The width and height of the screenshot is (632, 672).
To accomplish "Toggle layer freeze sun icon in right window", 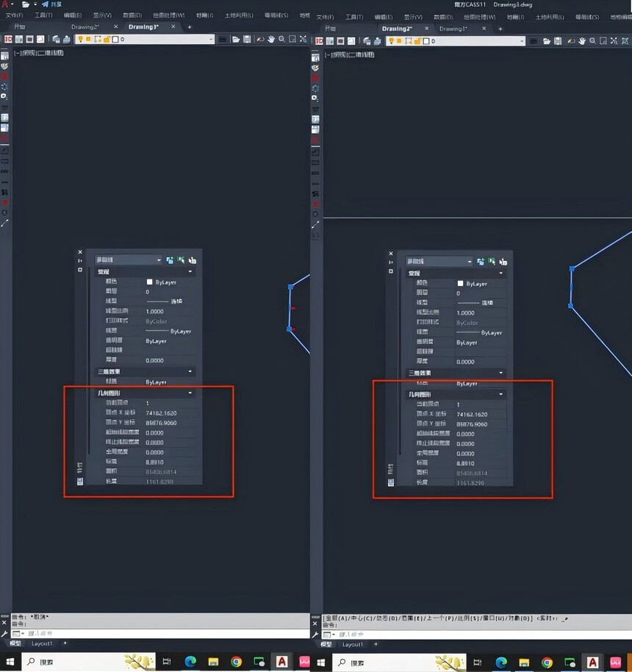I will (399, 41).
